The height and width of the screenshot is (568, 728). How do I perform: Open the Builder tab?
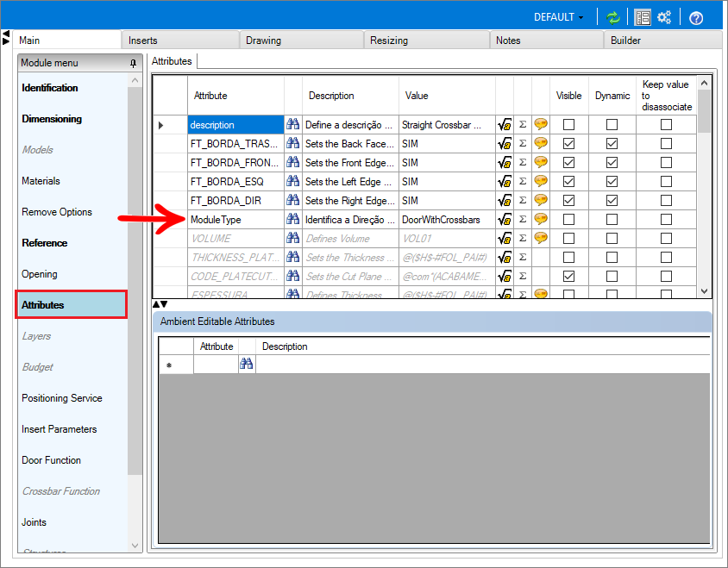point(625,41)
